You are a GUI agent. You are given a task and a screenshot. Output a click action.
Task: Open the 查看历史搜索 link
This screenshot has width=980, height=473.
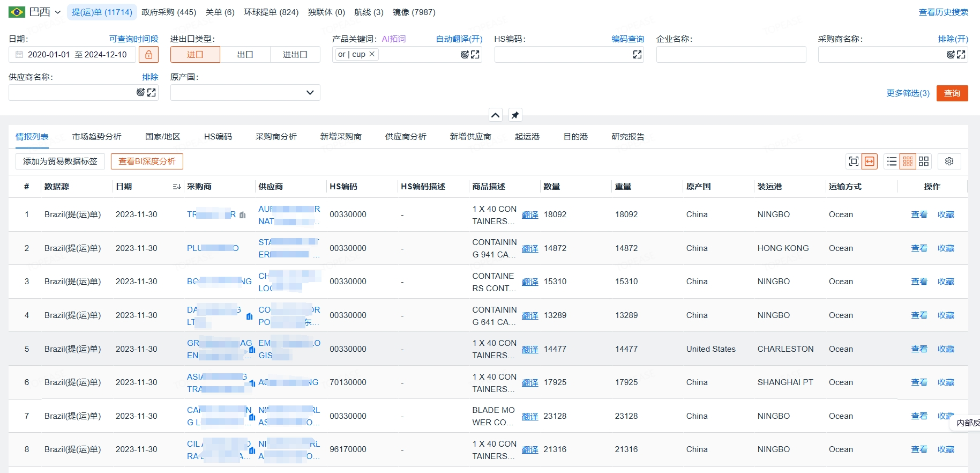pos(943,12)
